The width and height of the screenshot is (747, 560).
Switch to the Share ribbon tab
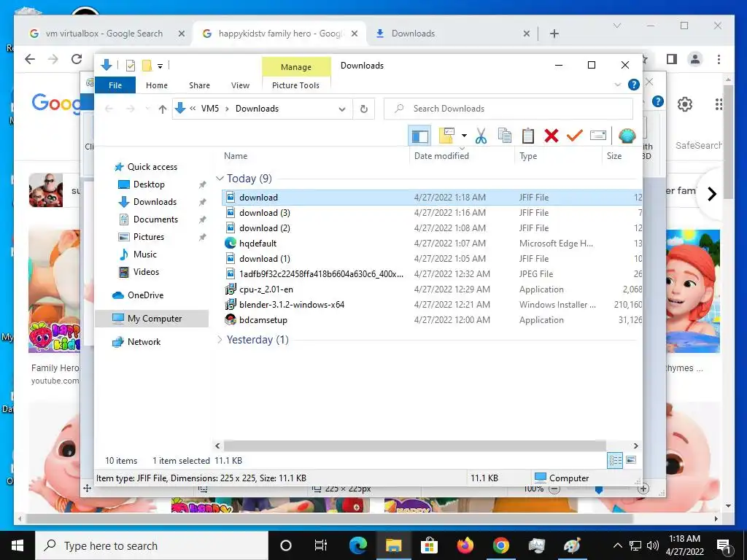199,85
